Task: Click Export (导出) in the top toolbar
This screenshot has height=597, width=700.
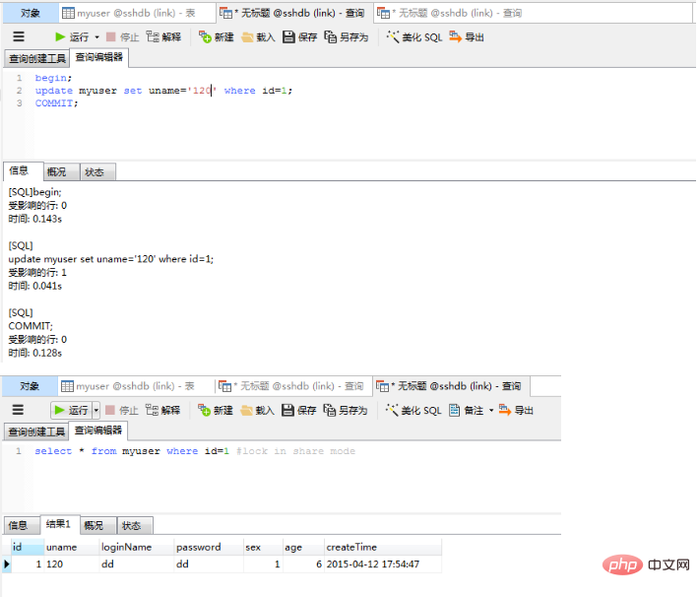Action: coord(467,37)
